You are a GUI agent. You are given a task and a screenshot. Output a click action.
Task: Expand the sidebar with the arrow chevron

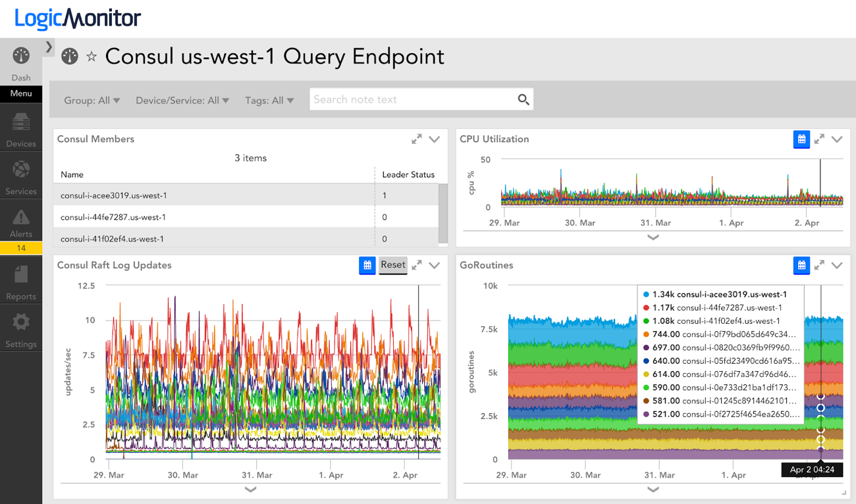(x=49, y=47)
